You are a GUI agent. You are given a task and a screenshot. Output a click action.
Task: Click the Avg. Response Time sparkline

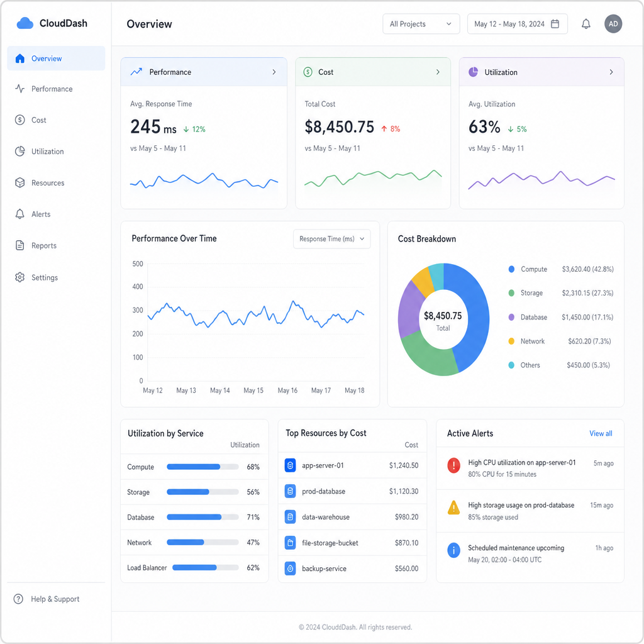pos(204,180)
